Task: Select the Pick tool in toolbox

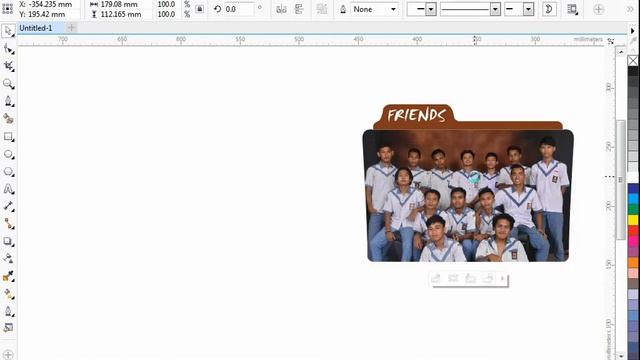Action: pyautogui.click(x=8, y=31)
